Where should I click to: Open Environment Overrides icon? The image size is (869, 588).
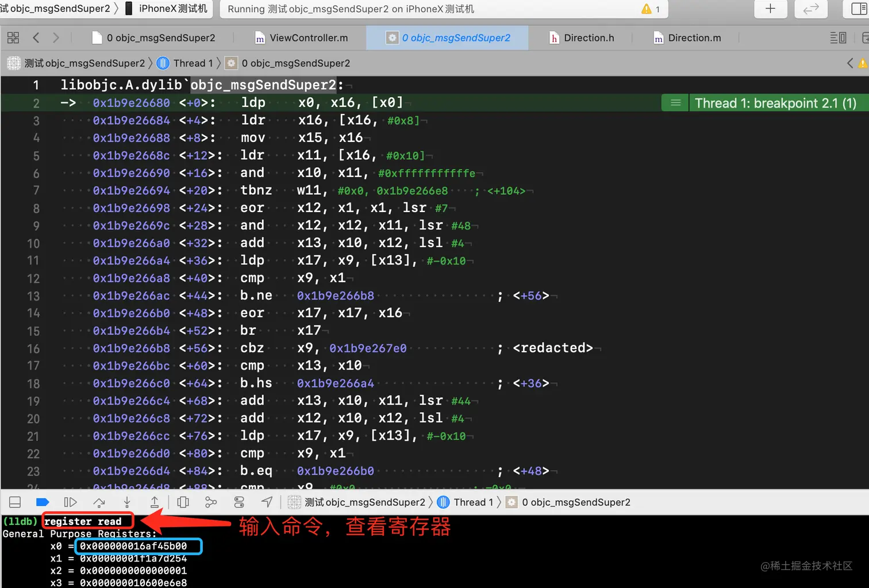pyautogui.click(x=239, y=502)
